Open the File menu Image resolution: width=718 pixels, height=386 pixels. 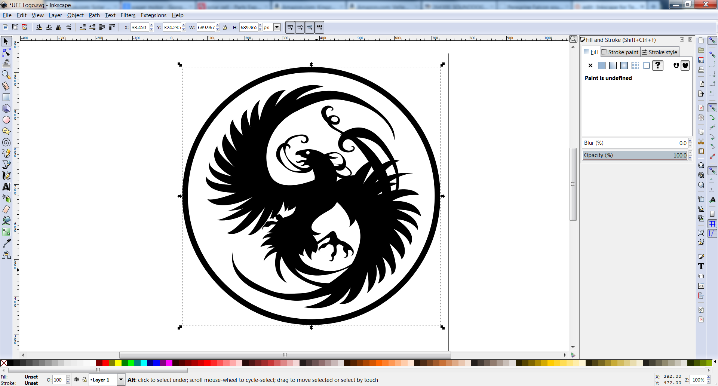7,15
